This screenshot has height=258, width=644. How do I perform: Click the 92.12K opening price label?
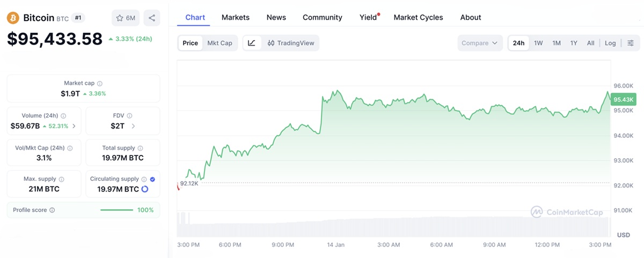pos(189,183)
